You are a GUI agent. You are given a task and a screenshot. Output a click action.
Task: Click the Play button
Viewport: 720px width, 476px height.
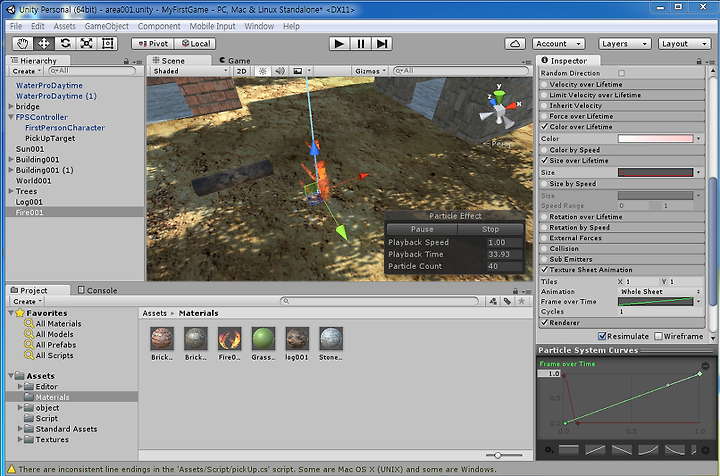(x=339, y=44)
